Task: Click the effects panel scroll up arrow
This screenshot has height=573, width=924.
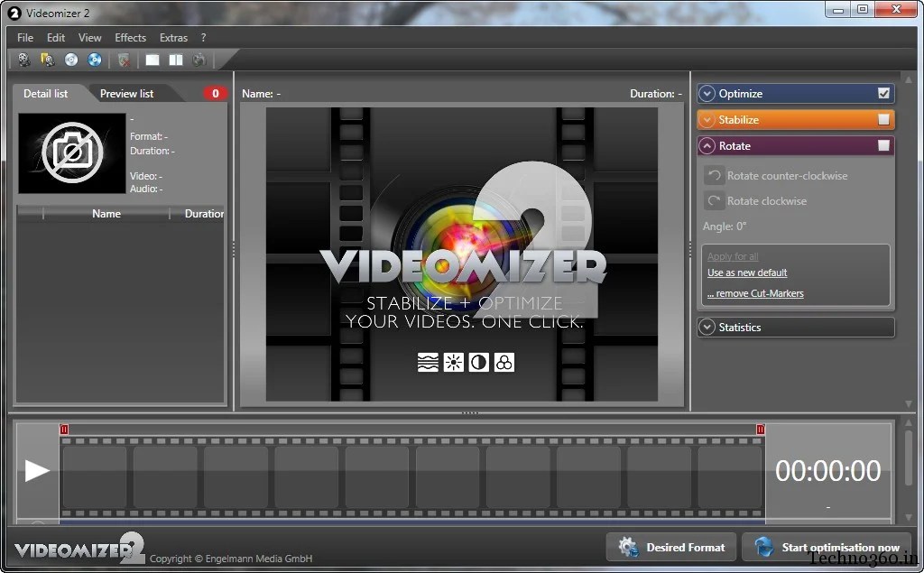Action: [908, 79]
